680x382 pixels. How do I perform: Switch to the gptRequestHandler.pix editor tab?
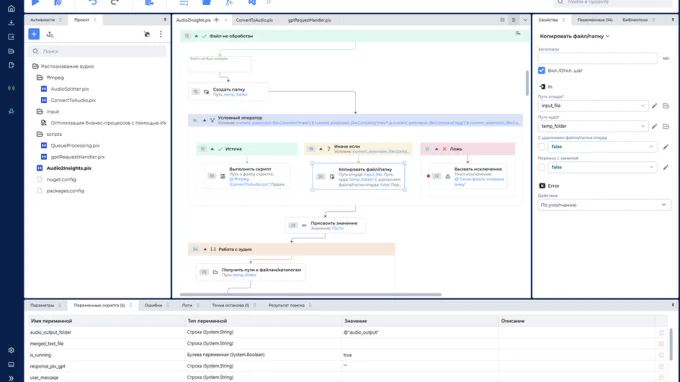click(309, 20)
